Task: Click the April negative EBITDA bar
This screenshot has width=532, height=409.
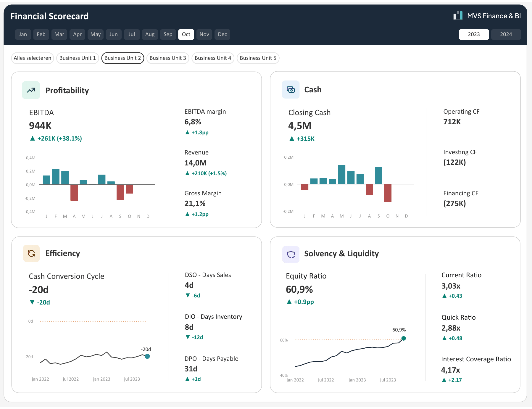Action: pyautogui.click(x=74, y=193)
